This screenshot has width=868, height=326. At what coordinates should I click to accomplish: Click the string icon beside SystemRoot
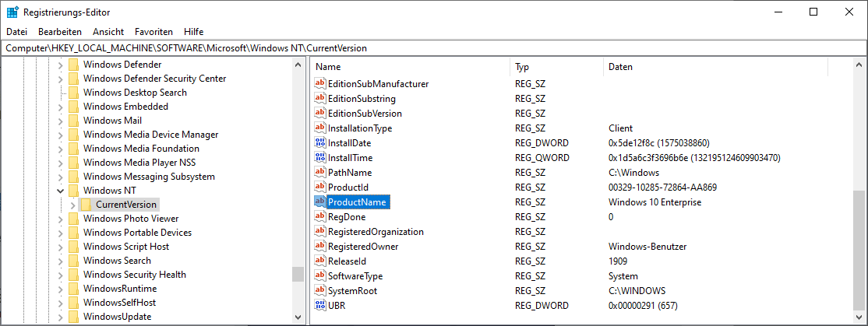click(x=319, y=291)
